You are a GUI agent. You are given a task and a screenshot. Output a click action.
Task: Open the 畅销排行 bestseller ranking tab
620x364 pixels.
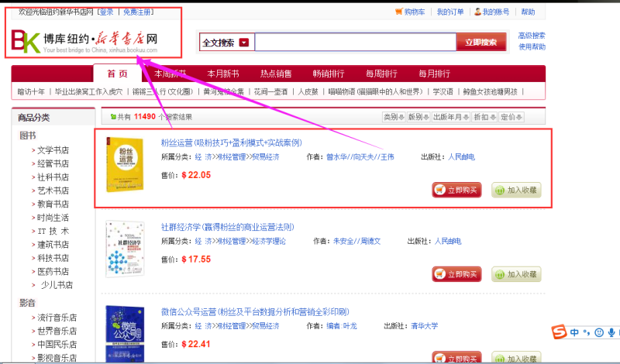[x=329, y=74]
